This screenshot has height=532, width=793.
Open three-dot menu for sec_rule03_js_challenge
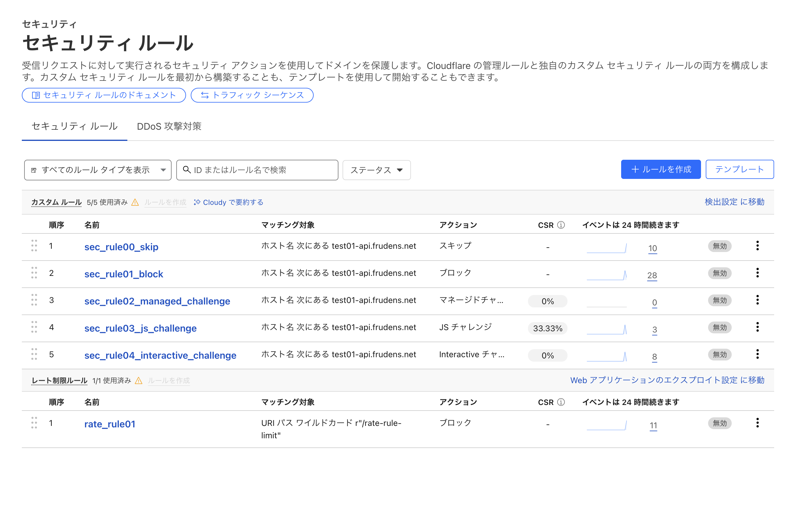[757, 327]
